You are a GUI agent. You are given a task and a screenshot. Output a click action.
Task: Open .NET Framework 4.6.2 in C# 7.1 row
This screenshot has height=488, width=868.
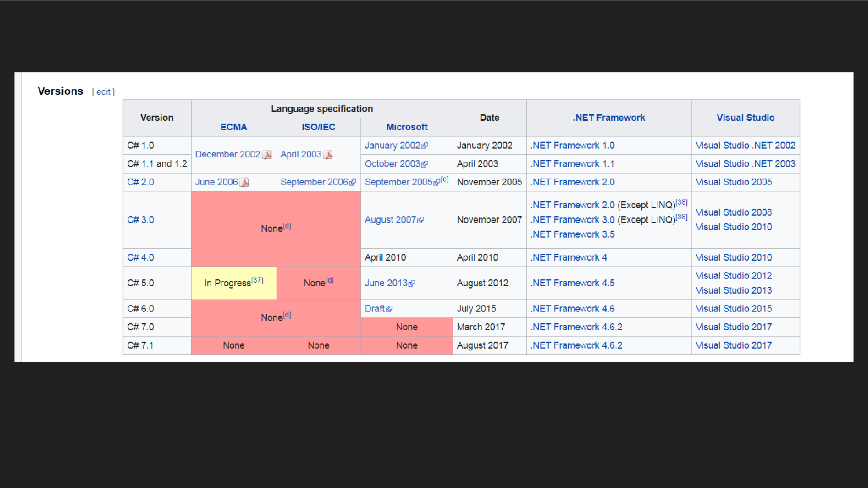point(576,346)
